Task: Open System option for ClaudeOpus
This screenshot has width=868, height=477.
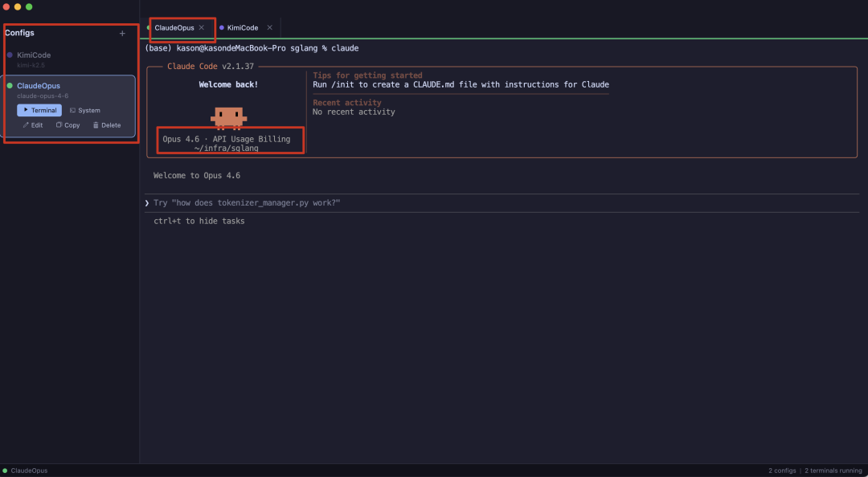Action: 84,110
